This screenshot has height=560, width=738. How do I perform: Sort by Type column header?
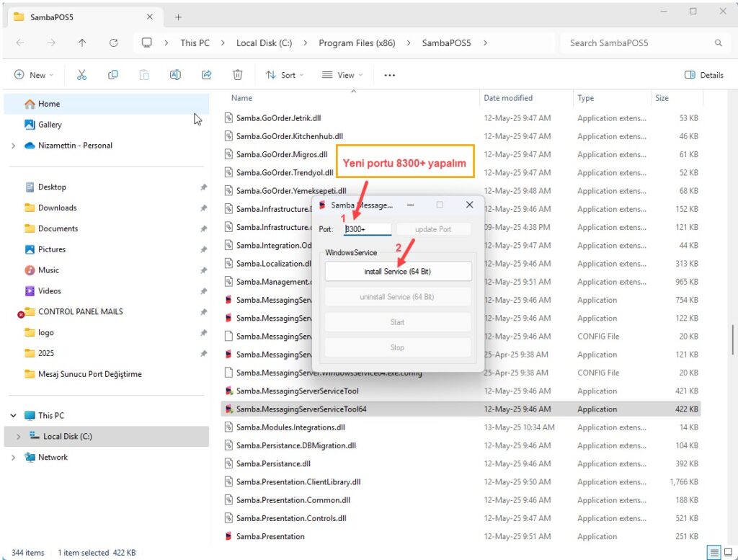tap(585, 98)
